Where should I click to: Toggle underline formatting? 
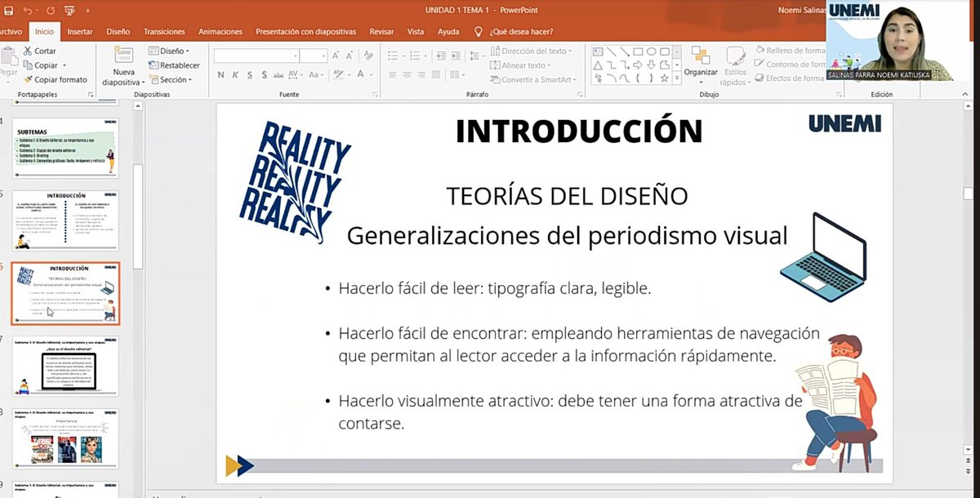click(x=250, y=75)
